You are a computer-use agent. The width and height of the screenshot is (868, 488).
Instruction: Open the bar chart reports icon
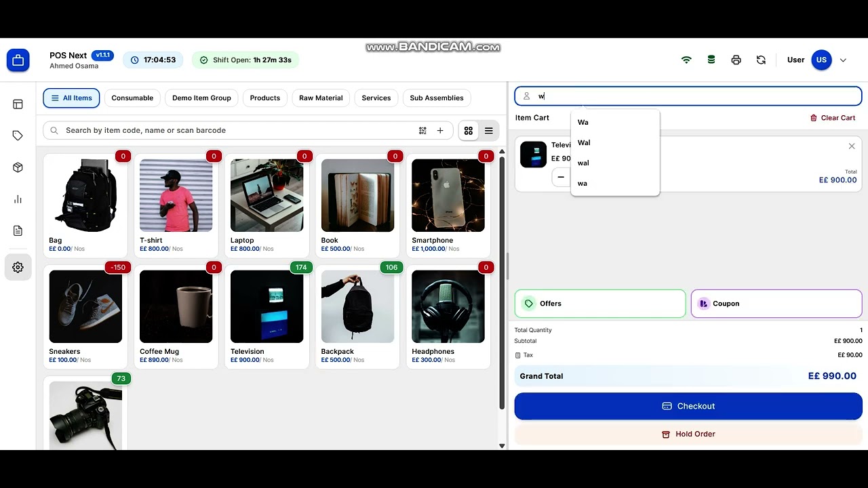(18, 199)
